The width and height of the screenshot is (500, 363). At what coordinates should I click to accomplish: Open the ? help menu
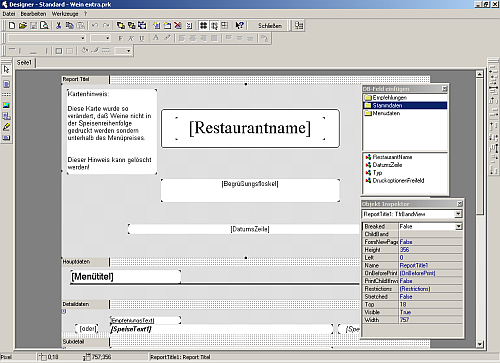pyautogui.click(x=85, y=14)
